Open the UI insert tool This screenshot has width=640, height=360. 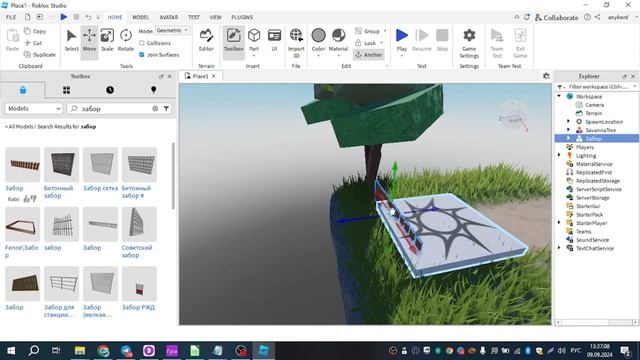pyautogui.click(x=274, y=40)
